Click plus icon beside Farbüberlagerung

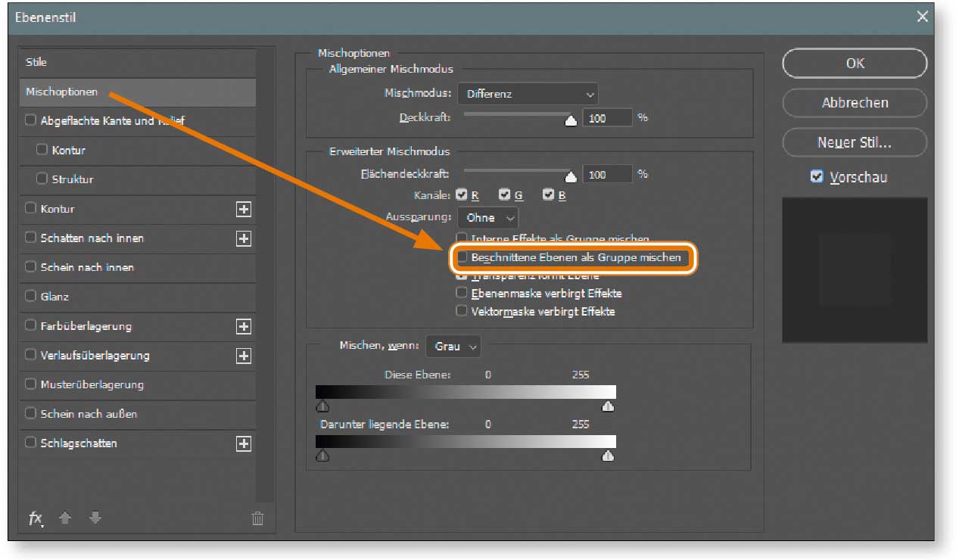pos(244,327)
